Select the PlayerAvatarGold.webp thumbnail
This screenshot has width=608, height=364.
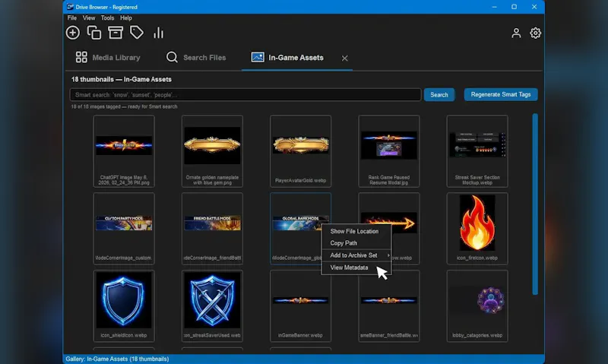[x=300, y=151]
